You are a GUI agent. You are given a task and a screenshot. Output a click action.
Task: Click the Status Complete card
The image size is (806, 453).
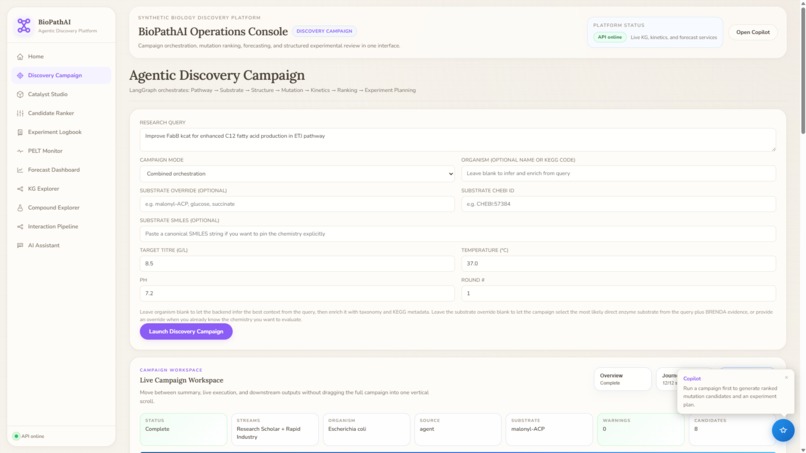183,429
